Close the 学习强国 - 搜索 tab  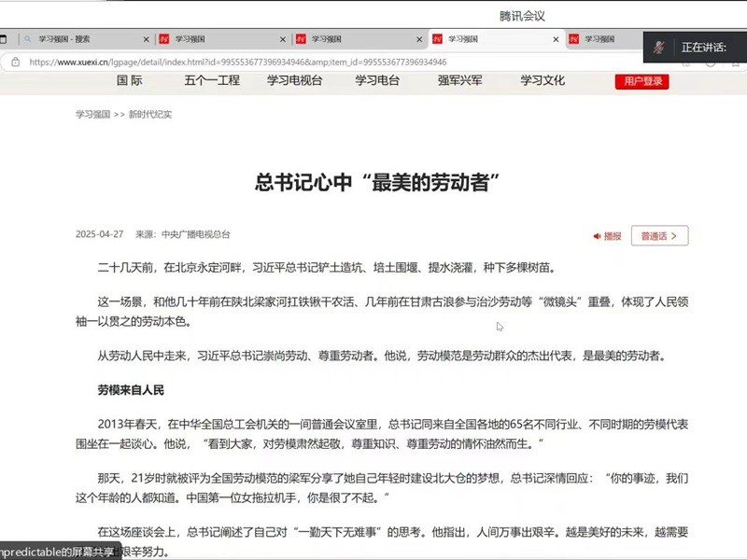[147, 39]
